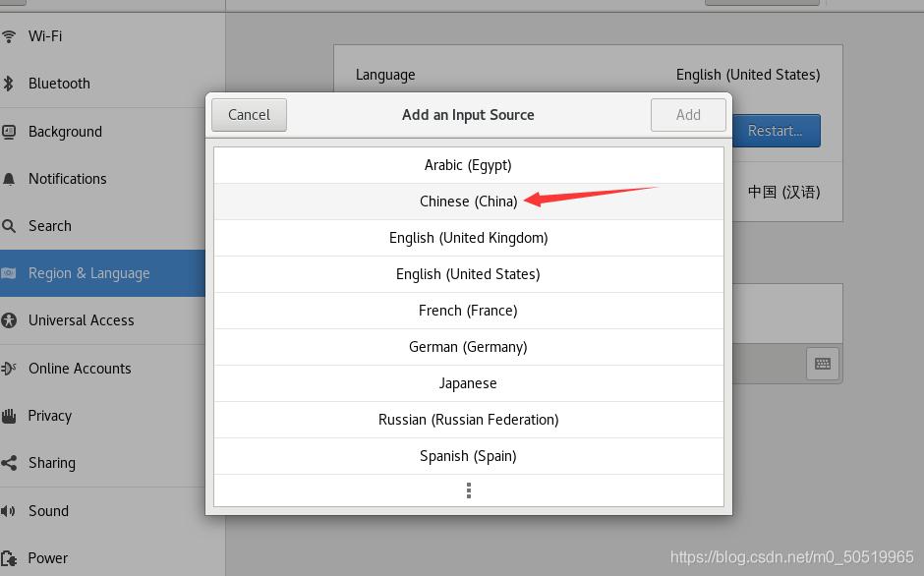
Task: Open Bluetooth settings panel
Action: coord(112,84)
